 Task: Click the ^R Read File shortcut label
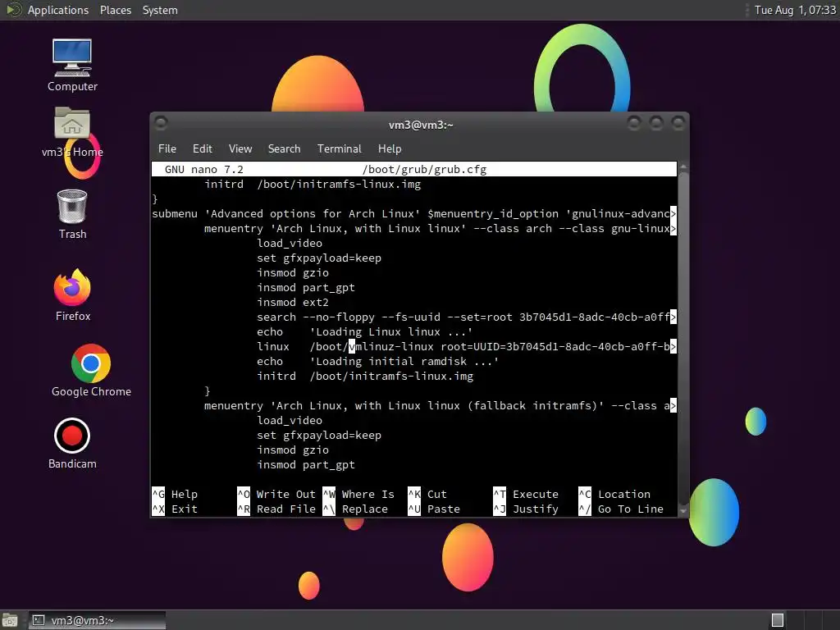click(x=276, y=509)
